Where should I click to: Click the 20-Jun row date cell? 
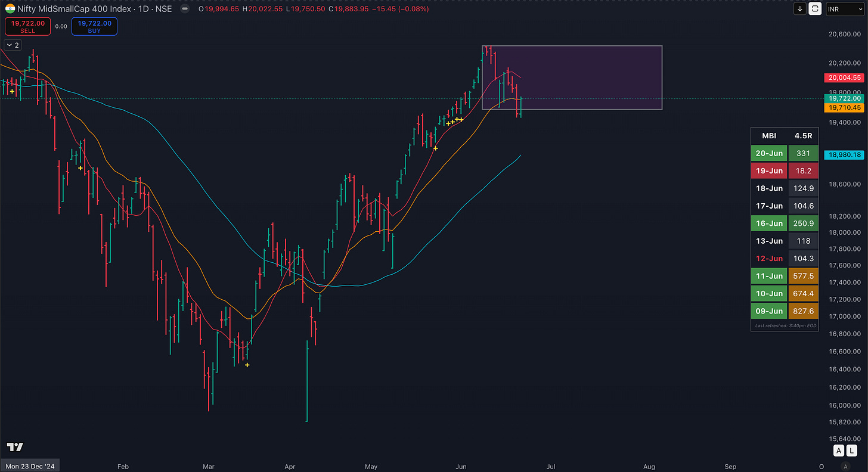click(769, 153)
